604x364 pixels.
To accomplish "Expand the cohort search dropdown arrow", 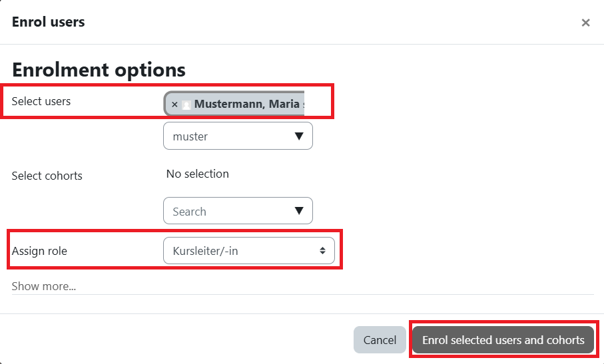I will click(299, 212).
